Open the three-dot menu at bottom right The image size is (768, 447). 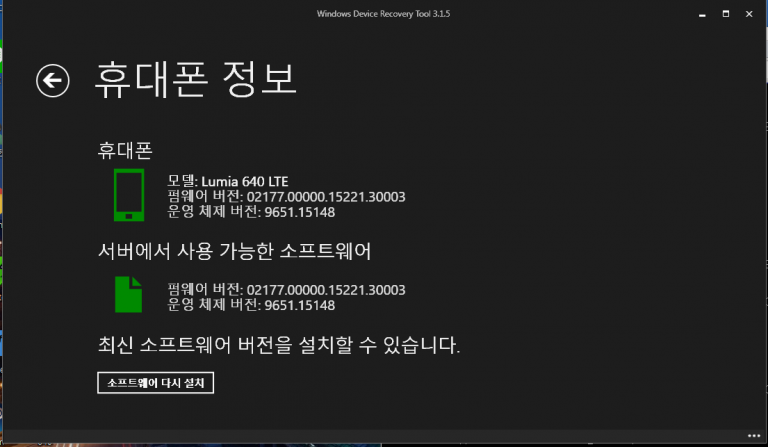click(x=754, y=436)
